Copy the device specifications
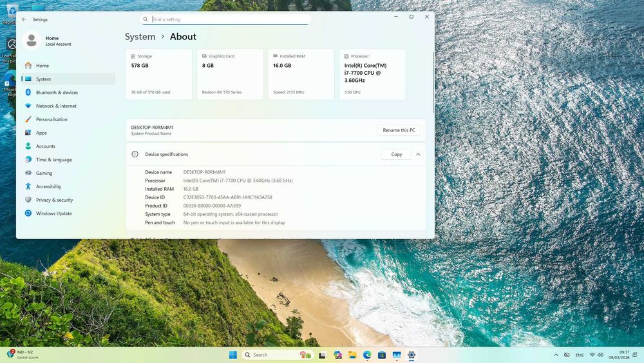Screen dimensions: 644x363 coord(396,154)
